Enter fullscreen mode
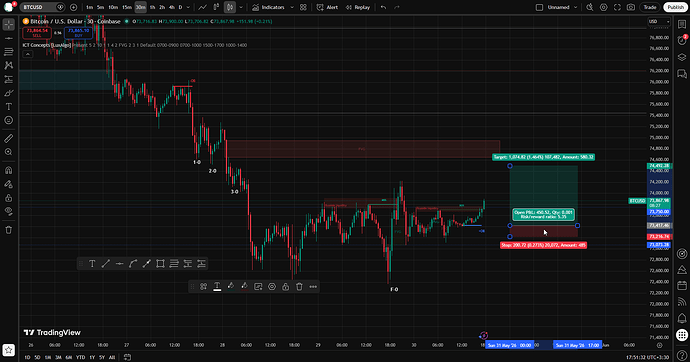 [x=617, y=7]
